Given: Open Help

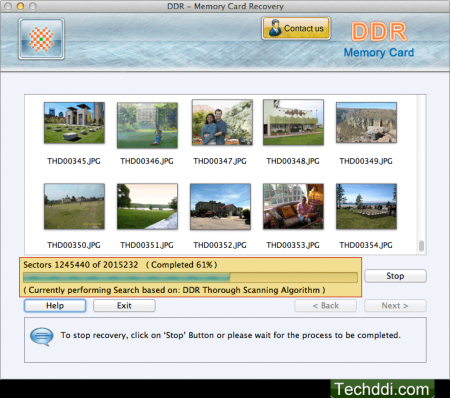Looking at the screenshot, I should click(55, 306).
